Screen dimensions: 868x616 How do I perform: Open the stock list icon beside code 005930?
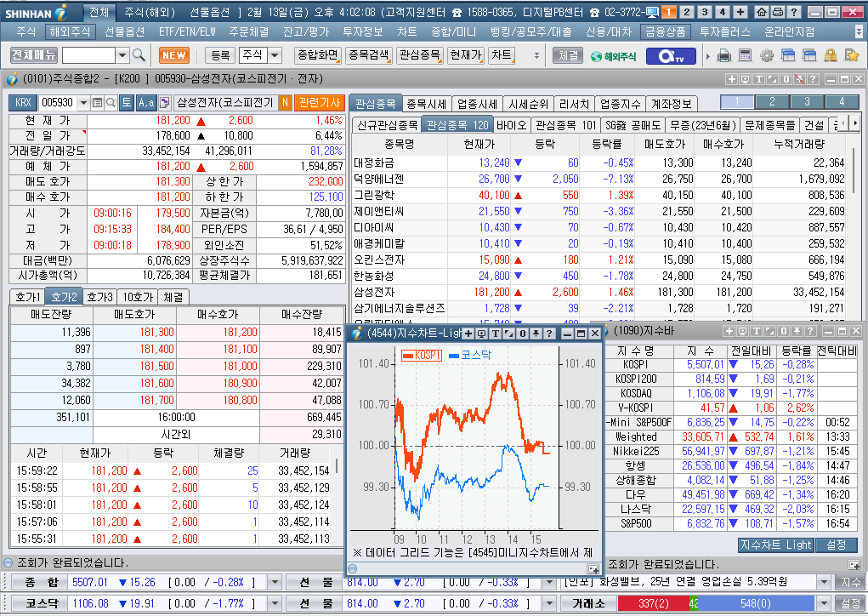(97, 102)
